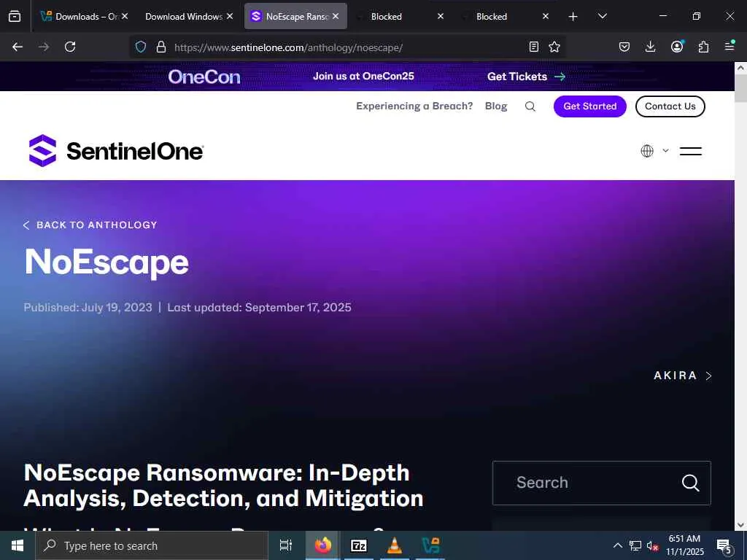747x560 pixels.
Task: Click the scrollbar down arrow
Action: [x=741, y=525]
